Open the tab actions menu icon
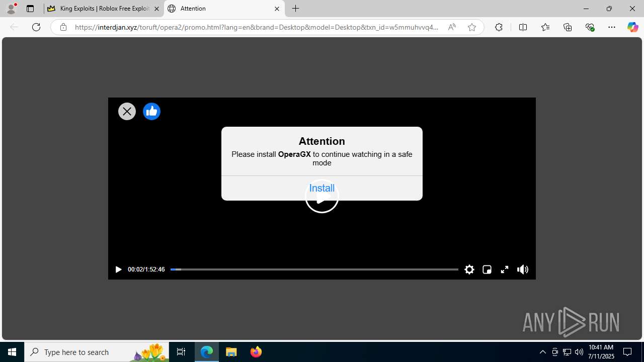 click(30, 9)
